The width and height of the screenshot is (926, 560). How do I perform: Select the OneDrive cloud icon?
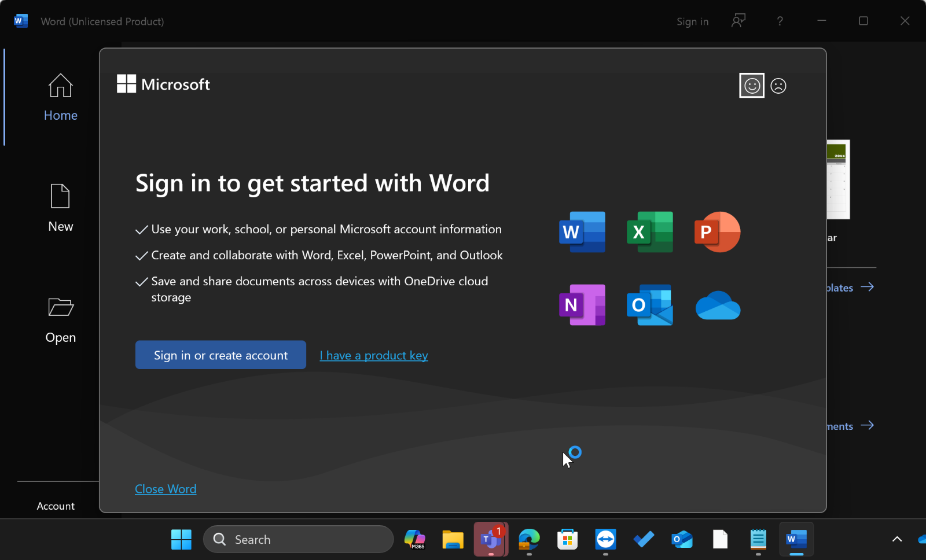(717, 305)
